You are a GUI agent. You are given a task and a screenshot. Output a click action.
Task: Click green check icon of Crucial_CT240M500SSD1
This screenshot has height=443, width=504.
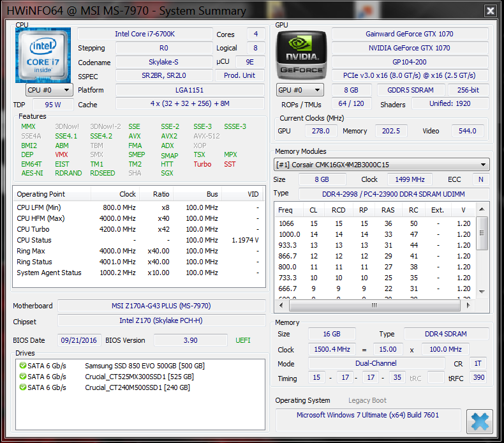[x=22, y=387]
